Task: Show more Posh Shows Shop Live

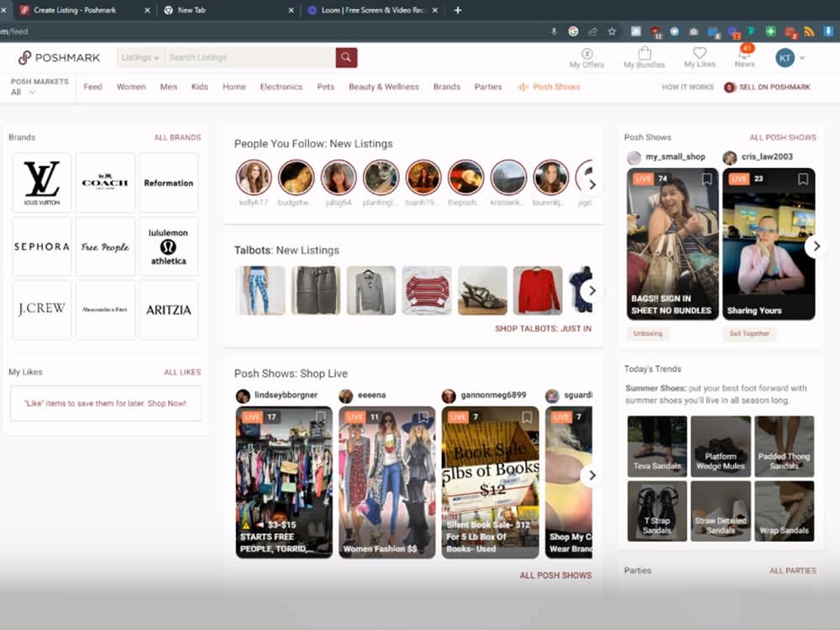Action: [592, 475]
